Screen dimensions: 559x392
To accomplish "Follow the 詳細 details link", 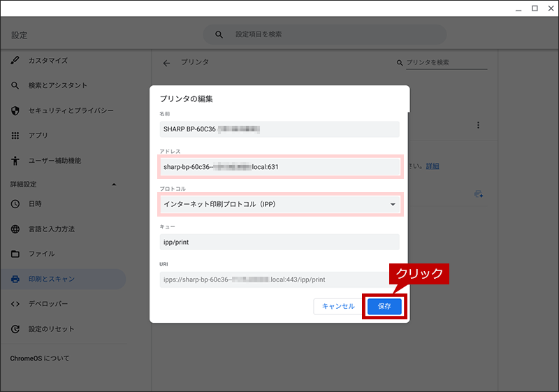I will 433,166.
